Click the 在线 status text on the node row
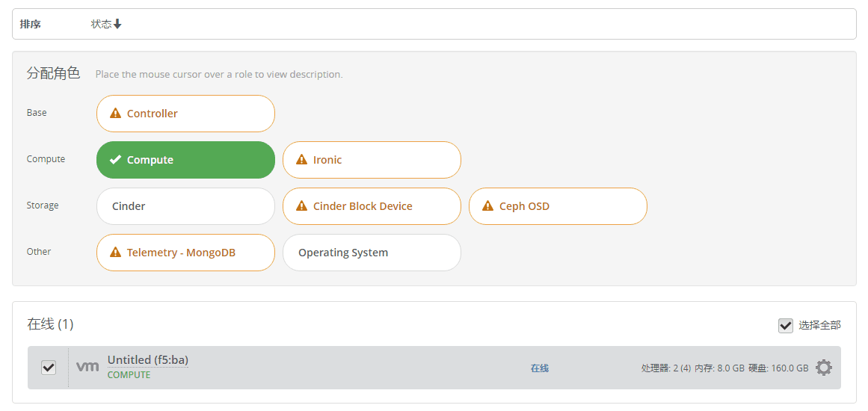 pyautogui.click(x=540, y=368)
